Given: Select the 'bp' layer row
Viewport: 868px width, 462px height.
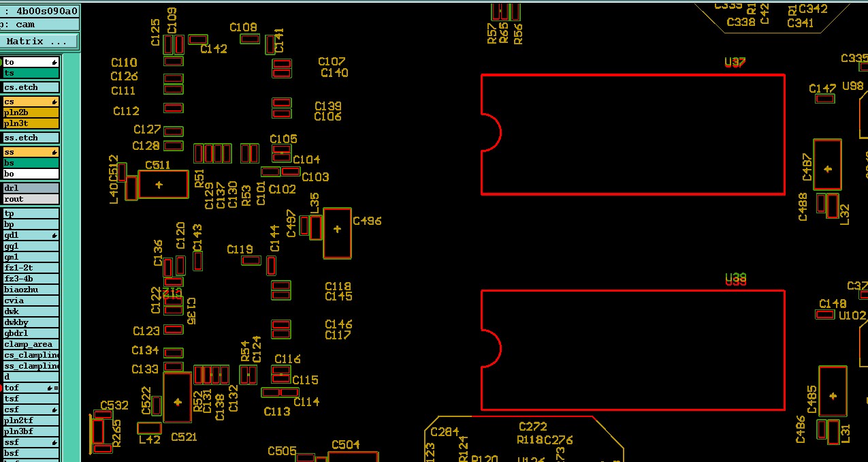Looking at the screenshot, I should coord(31,224).
